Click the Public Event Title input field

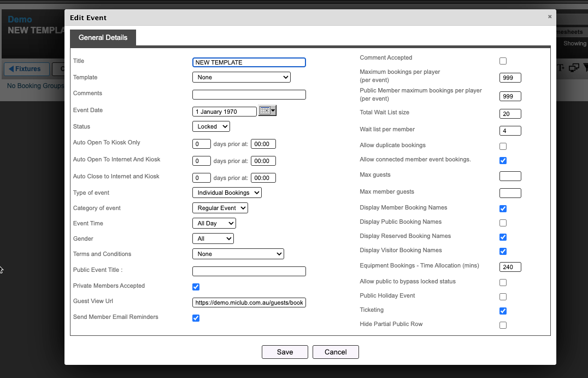[x=249, y=271]
